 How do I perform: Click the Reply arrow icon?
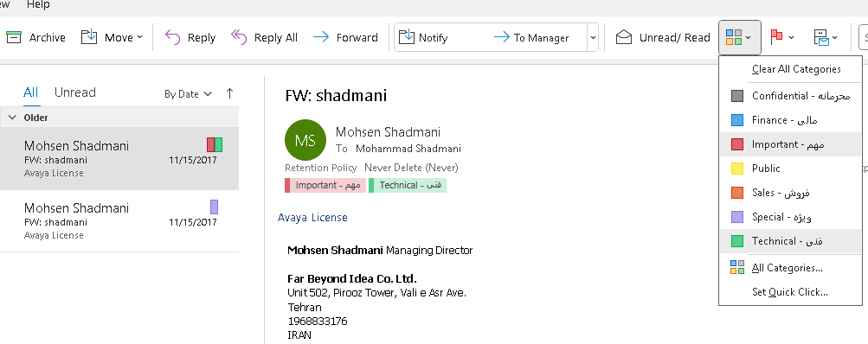tap(173, 38)
